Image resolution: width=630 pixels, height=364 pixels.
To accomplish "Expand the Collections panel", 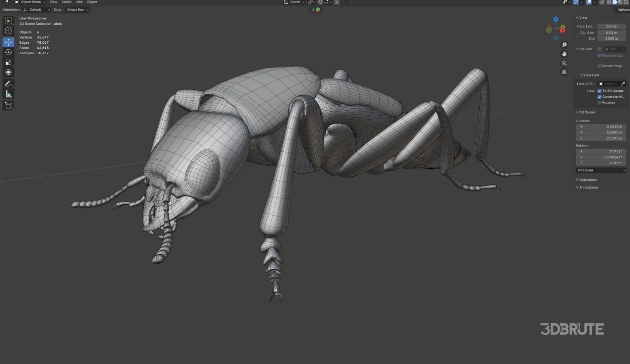I will pyautogui.click(x=586, y=180).
